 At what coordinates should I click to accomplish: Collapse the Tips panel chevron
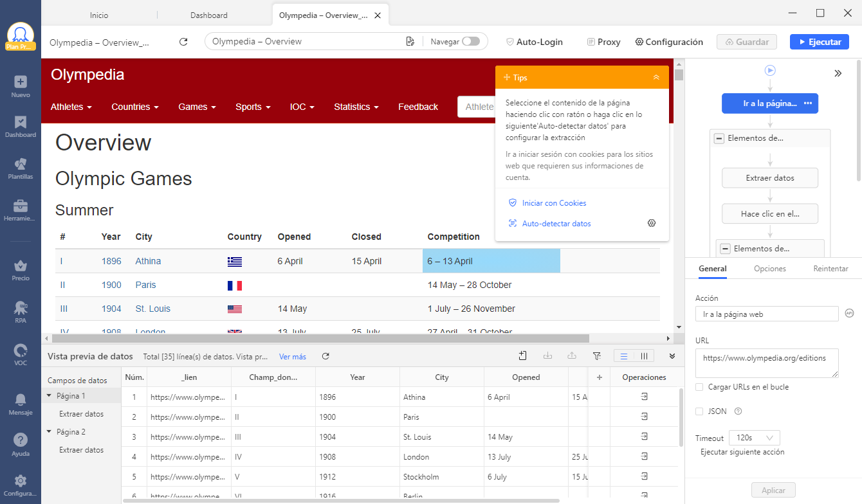(x=656, y=77)
